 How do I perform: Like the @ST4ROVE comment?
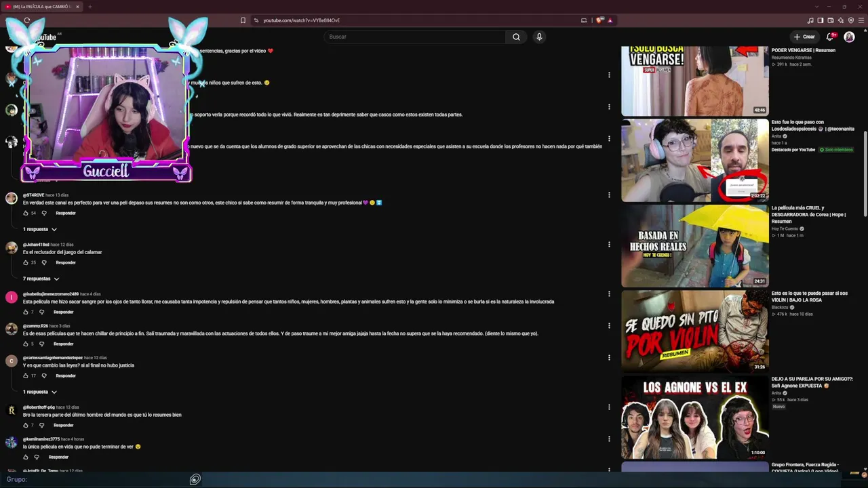(x=26, y=213)
